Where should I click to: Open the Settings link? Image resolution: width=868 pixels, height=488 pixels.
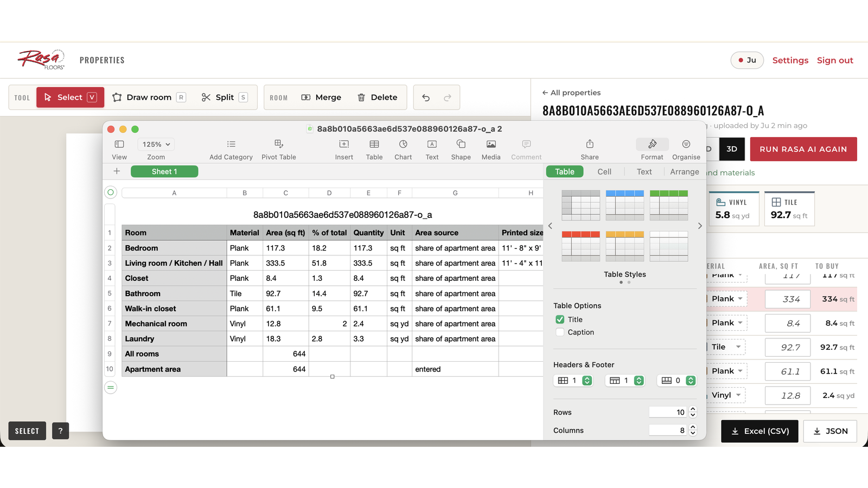pyautogui.click(x=790, y=60)
